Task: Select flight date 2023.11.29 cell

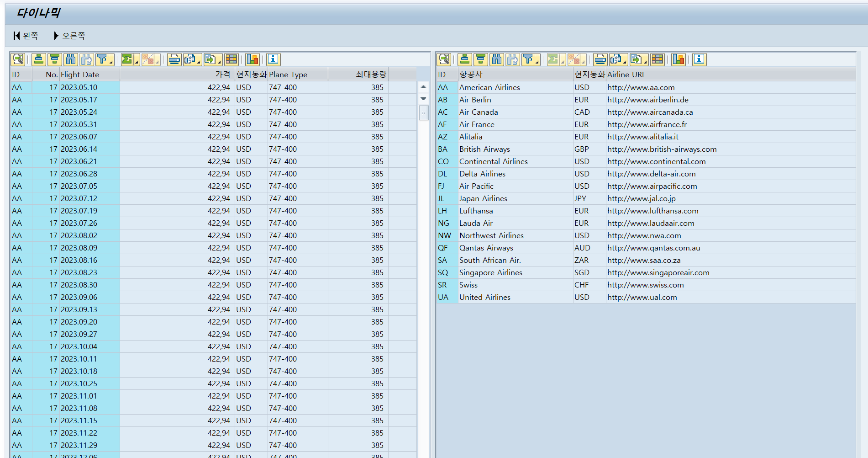Action: click(x=89, y=445)
